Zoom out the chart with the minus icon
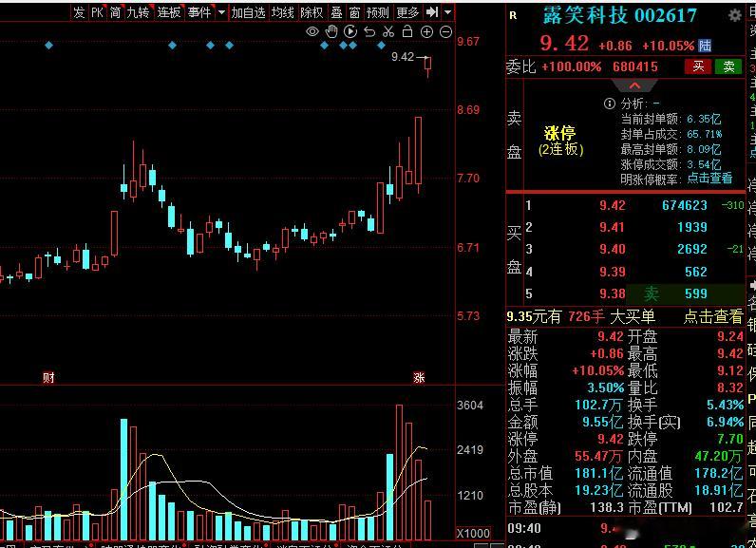The height and width of the screenshot is (548, 756). click(x=446, y=31)
